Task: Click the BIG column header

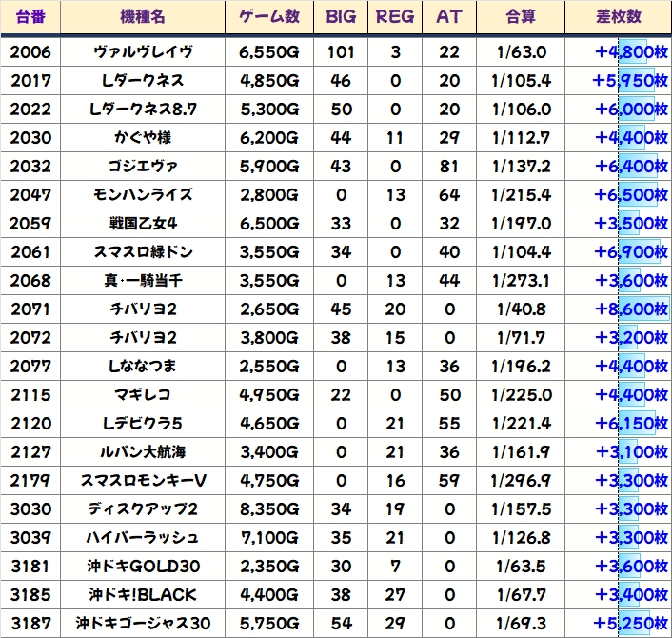Action: [x=341, y=17]
